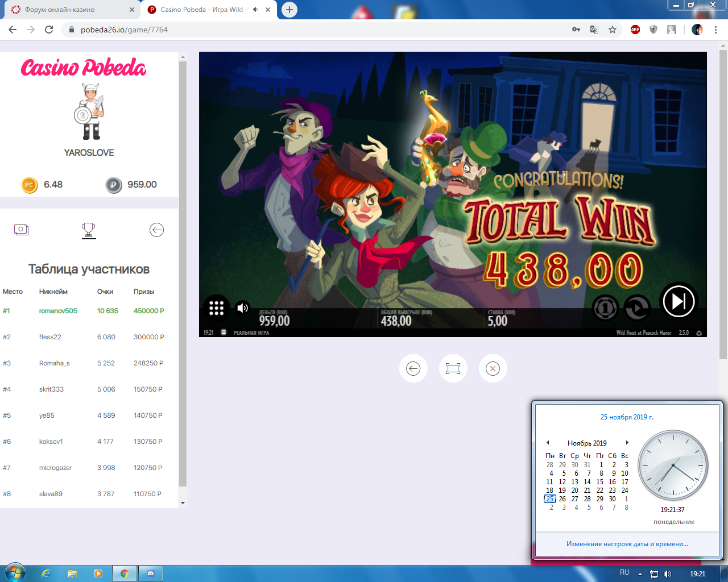Open a new browser tab
Screen dimensions: 728x582
coord(289,10)
